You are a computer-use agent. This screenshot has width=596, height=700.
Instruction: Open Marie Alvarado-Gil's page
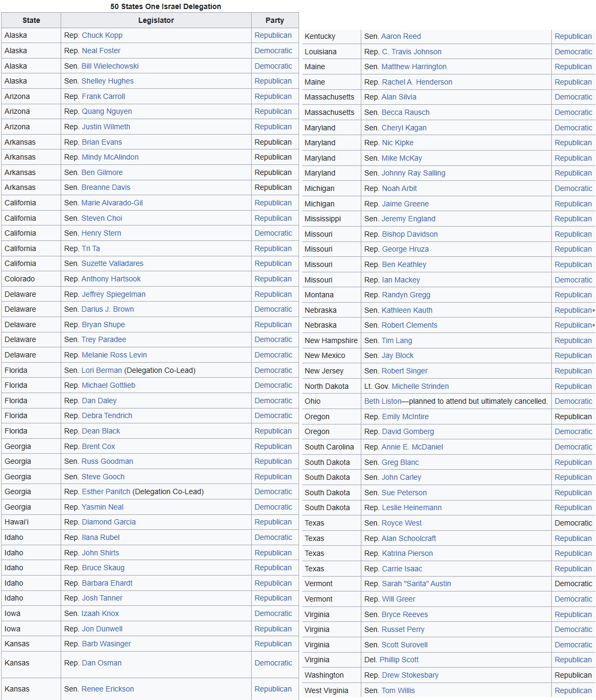click(x=112, y=203)
